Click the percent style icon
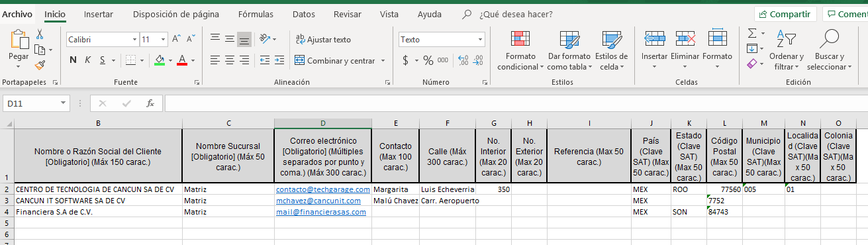868x245 pixels. pos(428,60)
